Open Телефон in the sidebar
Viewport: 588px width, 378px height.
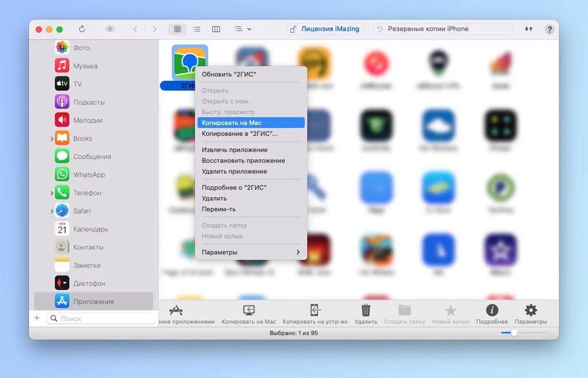(94, 193)
